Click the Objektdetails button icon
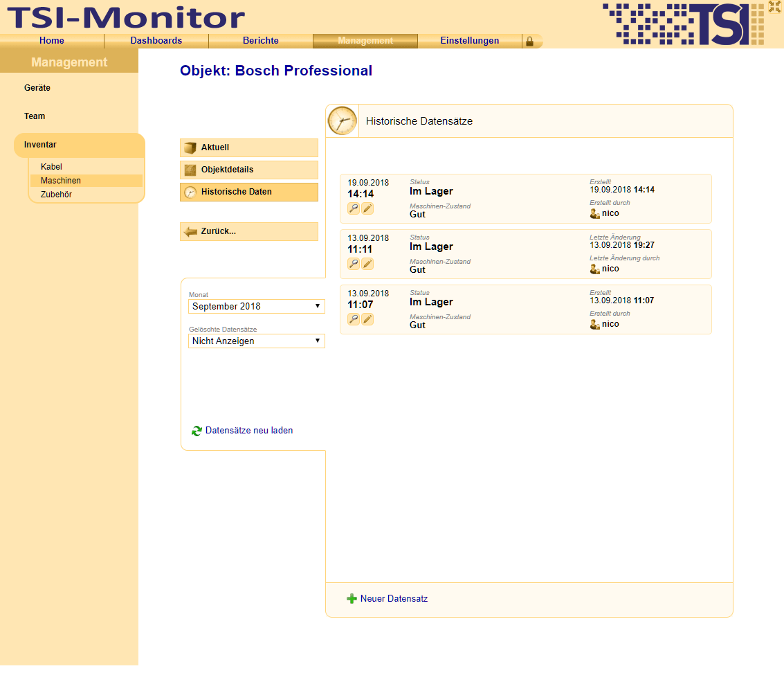 (x=190, y=170)
